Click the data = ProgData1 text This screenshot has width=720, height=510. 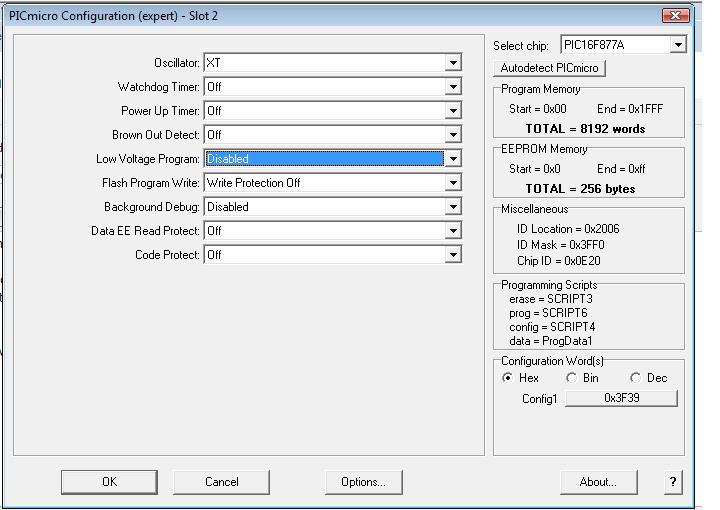tap(551, 341)
